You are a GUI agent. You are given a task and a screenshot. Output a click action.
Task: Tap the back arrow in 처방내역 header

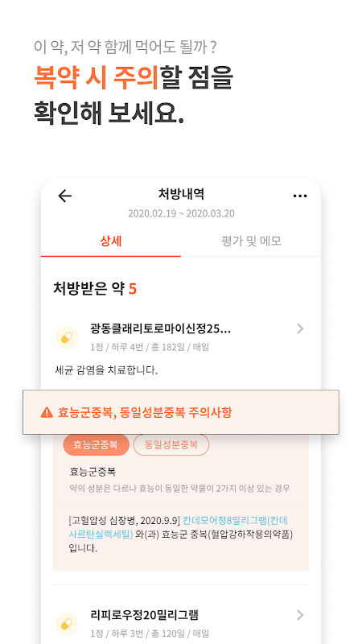(64, 196)
